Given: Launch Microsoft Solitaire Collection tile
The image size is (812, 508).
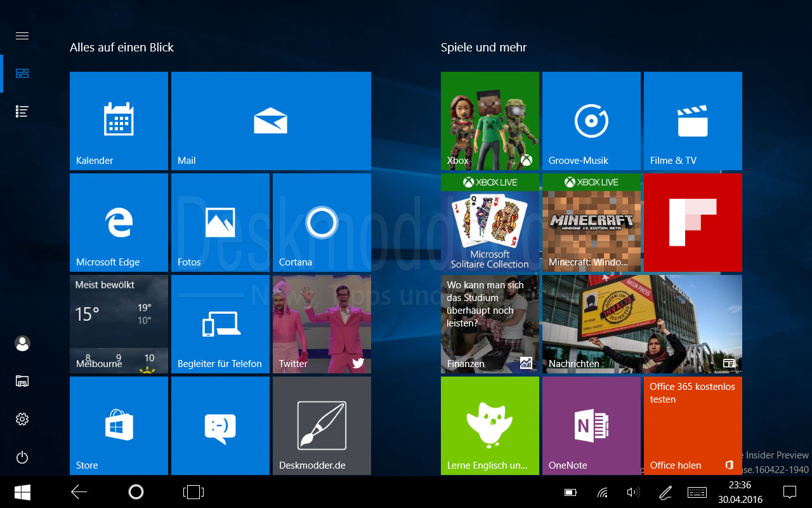Looking at the screenshot, I should pyautogui.click(x=490, y=222).
